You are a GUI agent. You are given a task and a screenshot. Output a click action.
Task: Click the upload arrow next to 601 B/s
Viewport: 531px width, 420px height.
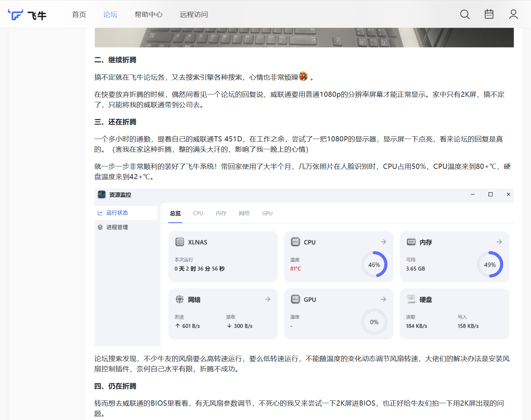pyautogui.click(x=178, y=326)
